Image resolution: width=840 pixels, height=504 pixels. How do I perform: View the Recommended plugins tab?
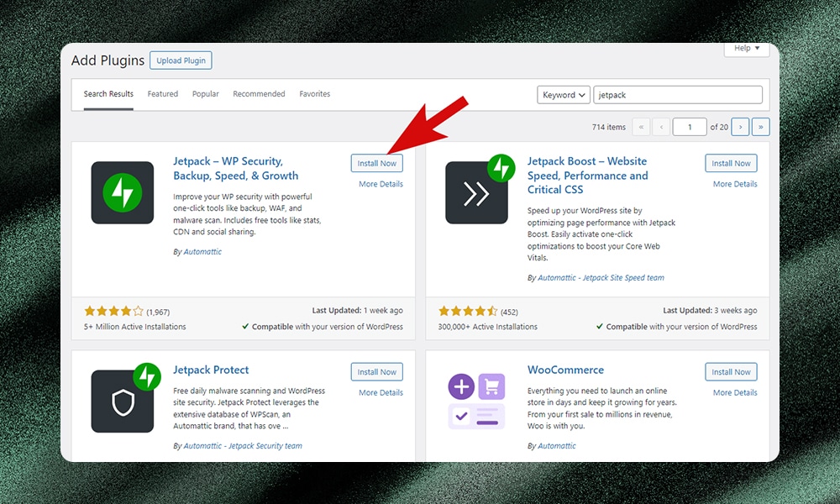click(x=259, y=93)
